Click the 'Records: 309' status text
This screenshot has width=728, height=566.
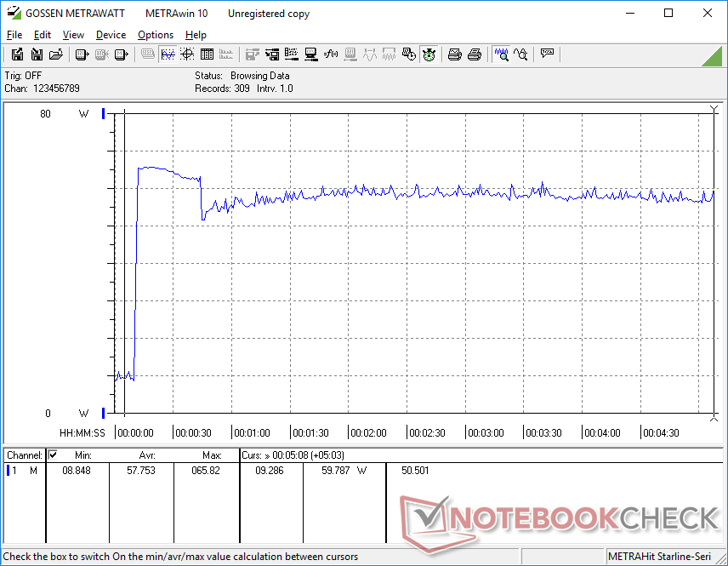pos(222,89)
